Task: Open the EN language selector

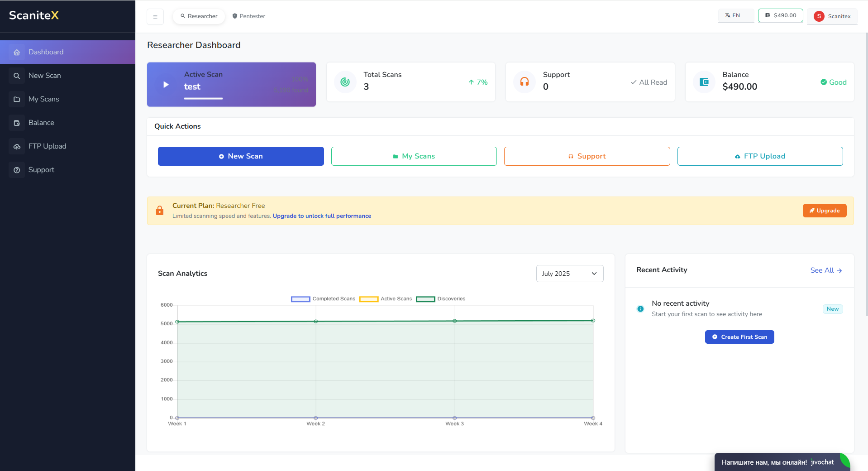Action: click(736, 15)
